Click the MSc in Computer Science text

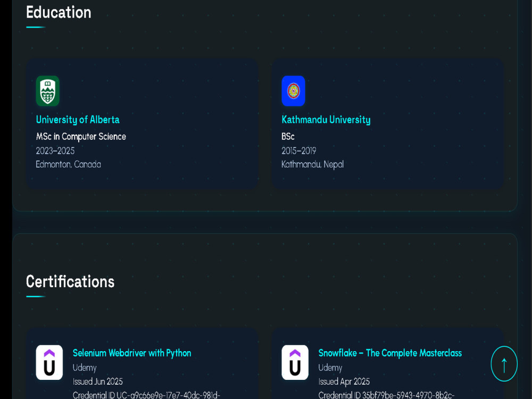click(x=81, y=136)
